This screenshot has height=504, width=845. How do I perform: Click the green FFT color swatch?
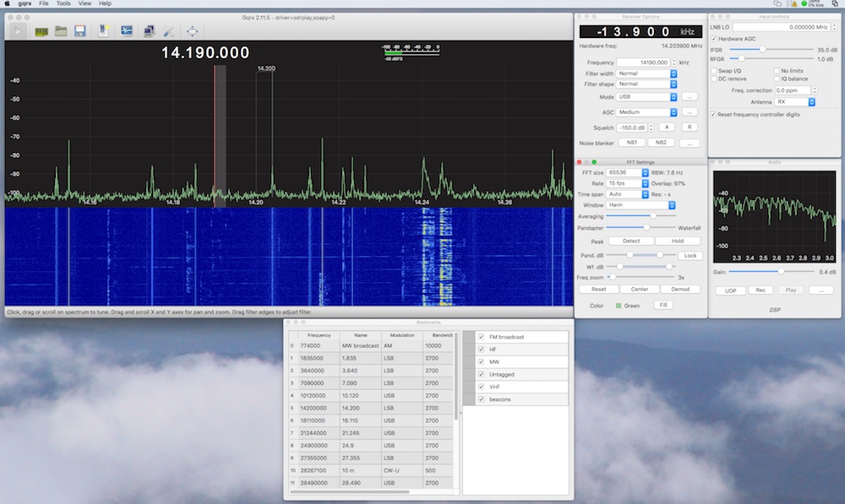619,306
